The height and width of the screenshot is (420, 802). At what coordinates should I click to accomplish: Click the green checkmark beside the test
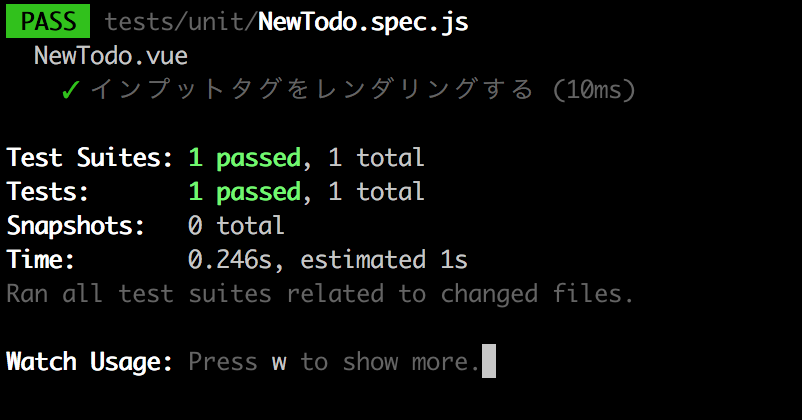point(70,90)
